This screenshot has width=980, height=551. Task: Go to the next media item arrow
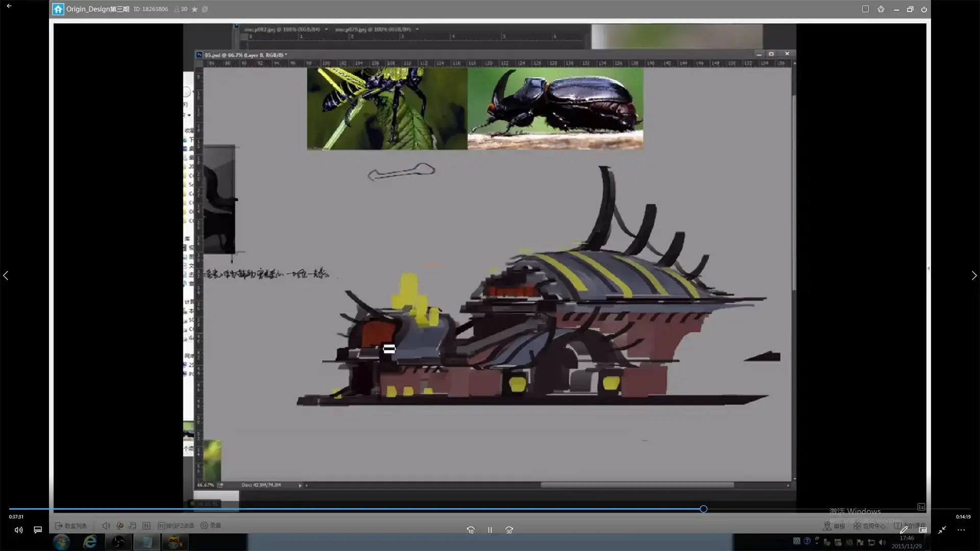(974, 275)
